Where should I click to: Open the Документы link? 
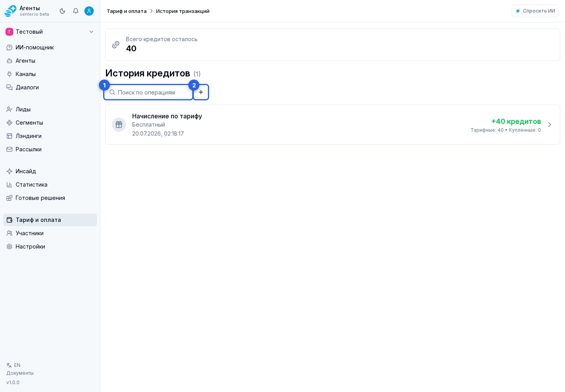[20, 373]
